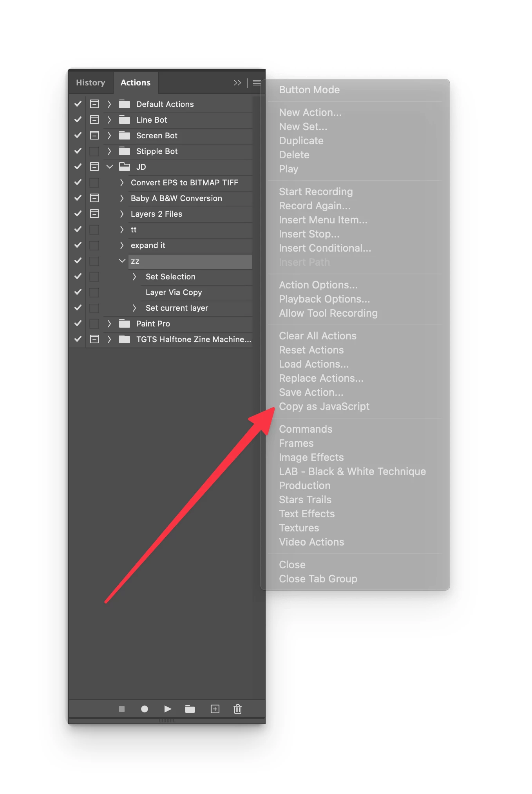The width and height of the screenshot is (532, 794).
Task: Choose Playback Options... entry
Action: pos(324,299)
